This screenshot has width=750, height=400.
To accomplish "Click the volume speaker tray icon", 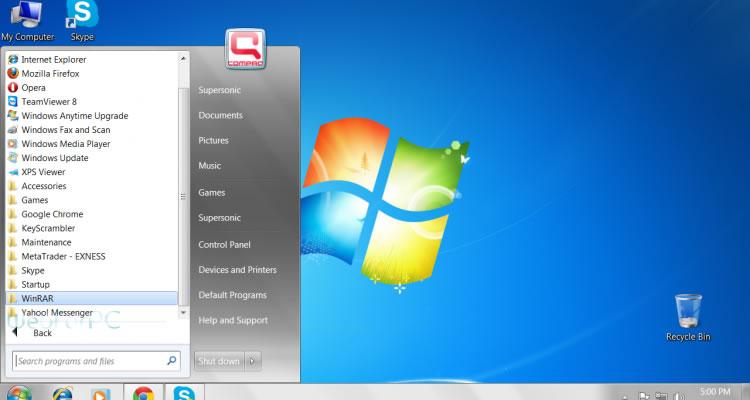I will 678,396.
